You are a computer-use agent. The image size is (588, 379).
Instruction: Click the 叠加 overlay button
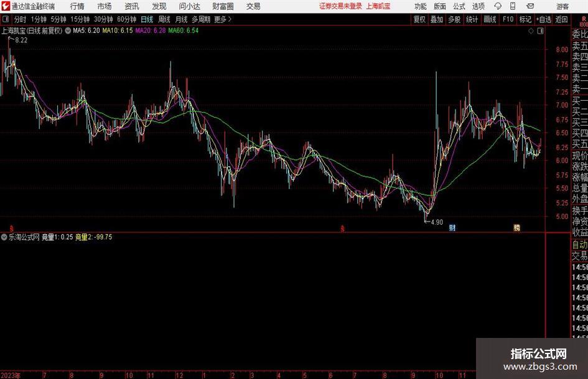coord(437,19)
